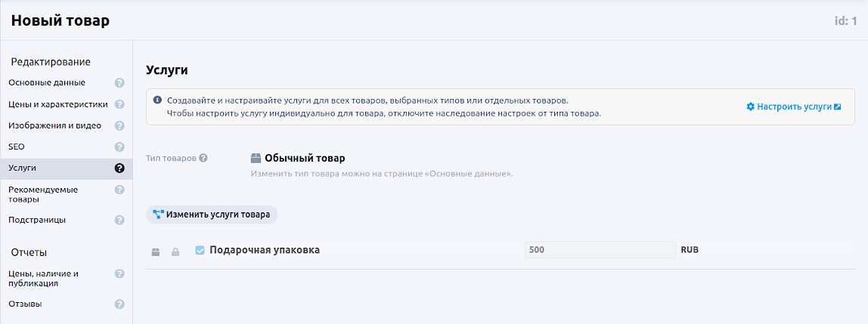
Task: Click the price field showing 500
Action: coord(600,250)
